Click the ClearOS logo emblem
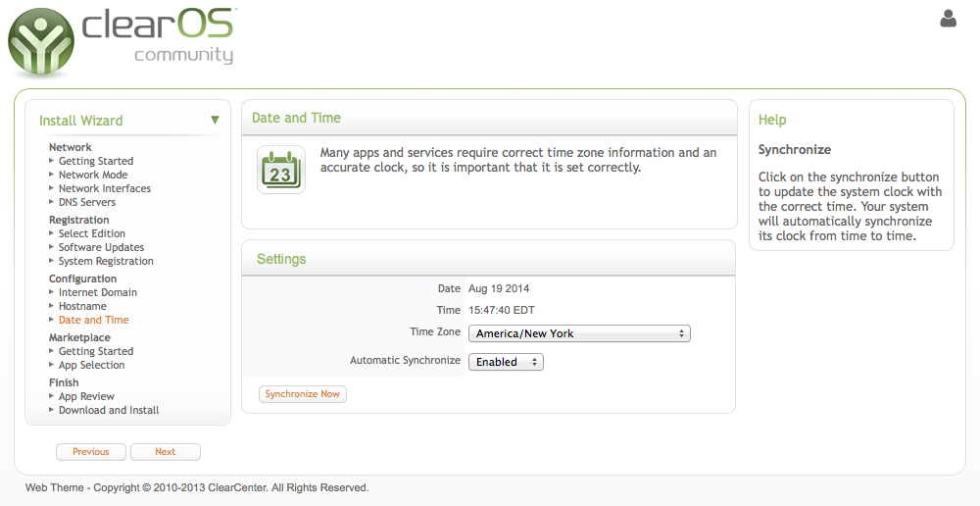Image resolution: width=980 pixels, height=506 pixels. [41, 42]
